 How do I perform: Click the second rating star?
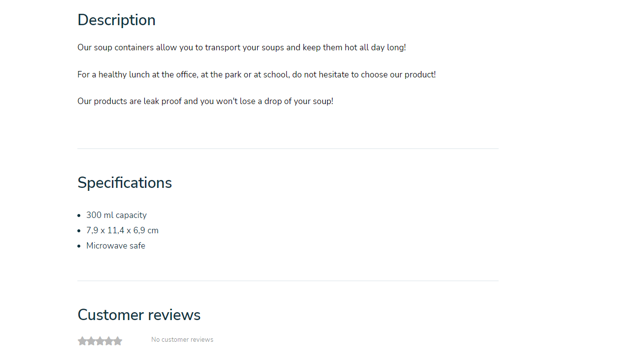click(91, 341)
